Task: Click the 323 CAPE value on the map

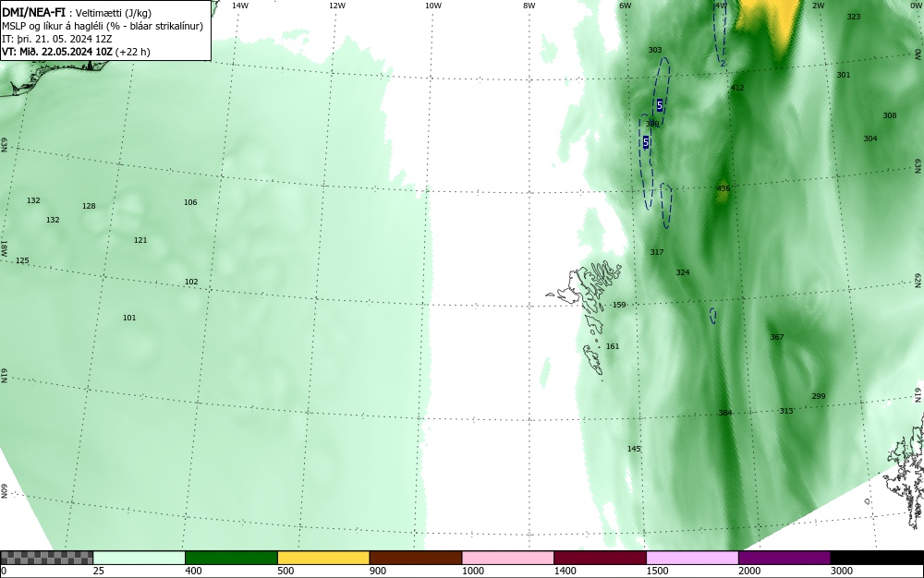Action: (x=853, y=17)
